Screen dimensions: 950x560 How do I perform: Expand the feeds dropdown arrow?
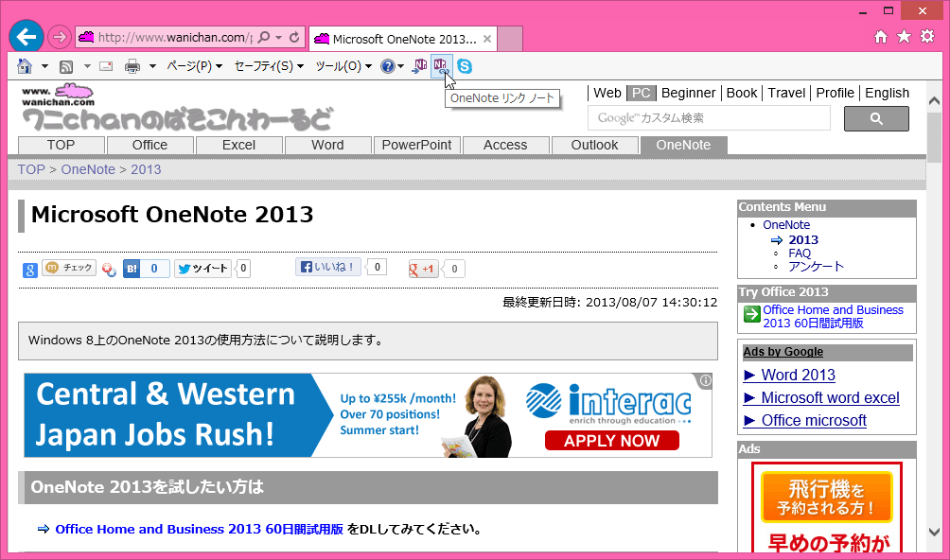point(87,66)
